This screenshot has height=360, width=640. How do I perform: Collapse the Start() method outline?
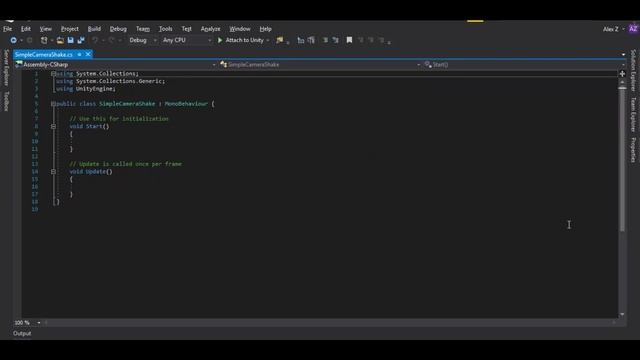coord(53,127)
